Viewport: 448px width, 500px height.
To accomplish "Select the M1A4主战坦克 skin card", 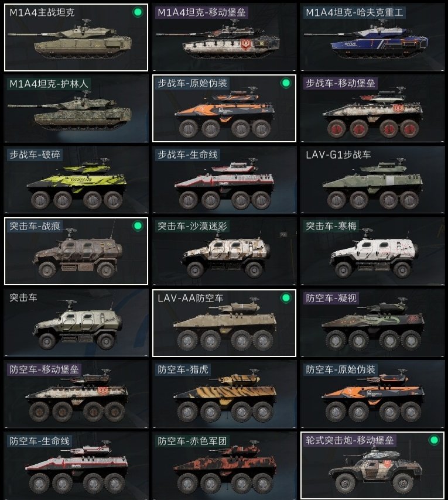I will [x=76, y=37].
